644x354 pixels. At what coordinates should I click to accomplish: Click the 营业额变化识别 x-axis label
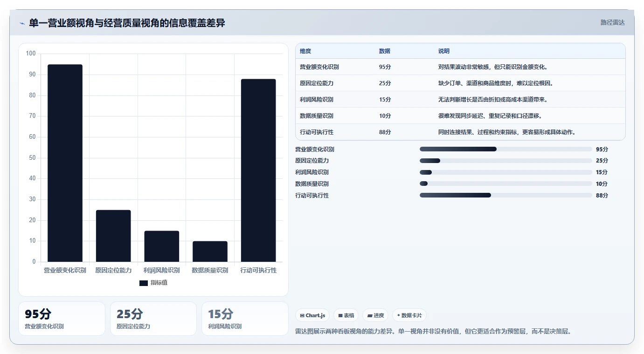point(65,270)
